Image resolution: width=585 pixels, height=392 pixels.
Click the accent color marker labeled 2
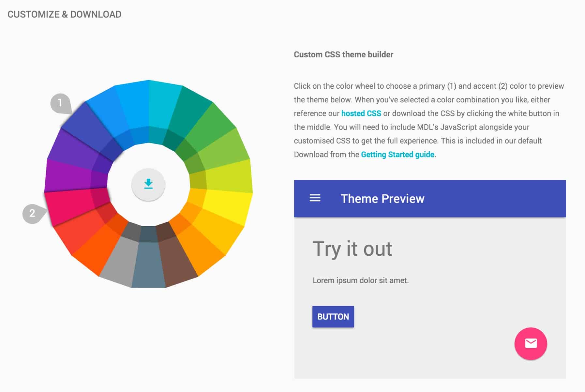[x=32, y=214]
